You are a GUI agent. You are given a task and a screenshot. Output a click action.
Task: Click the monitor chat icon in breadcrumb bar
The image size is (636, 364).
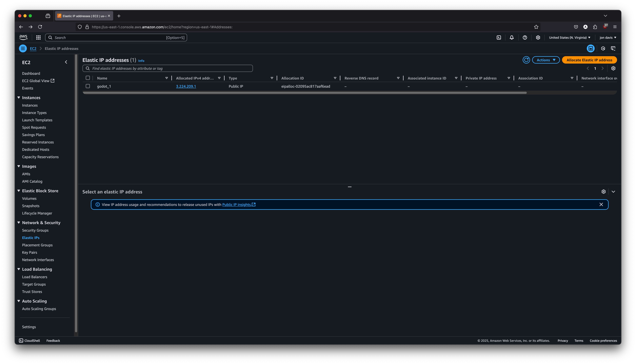[x=613, y=49]
